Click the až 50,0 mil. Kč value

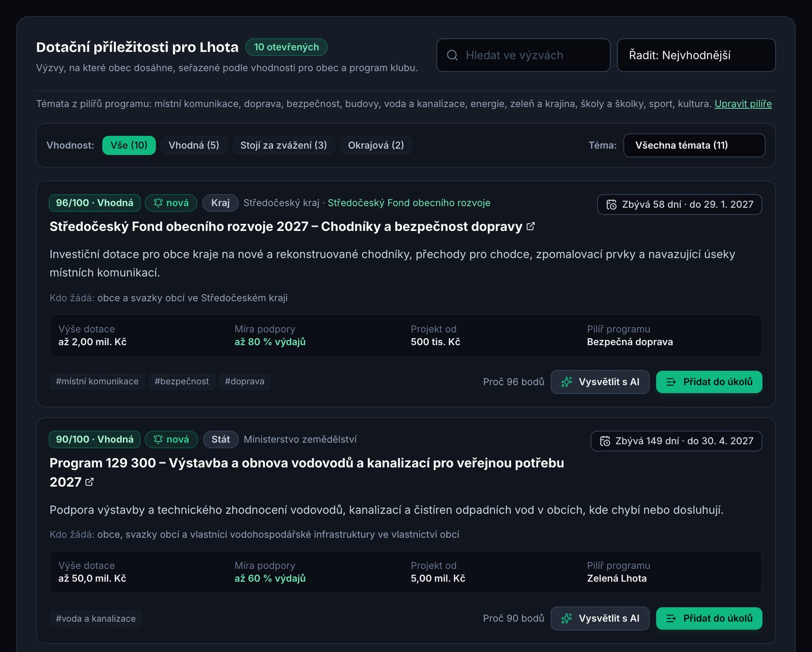pos(92,578)
